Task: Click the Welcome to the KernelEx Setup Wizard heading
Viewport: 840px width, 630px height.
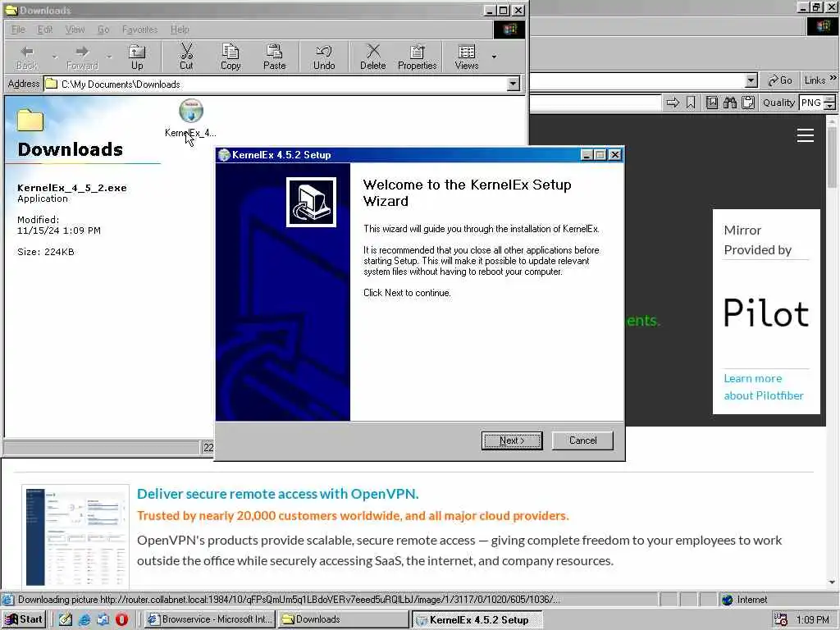Action: pos(467,193)
